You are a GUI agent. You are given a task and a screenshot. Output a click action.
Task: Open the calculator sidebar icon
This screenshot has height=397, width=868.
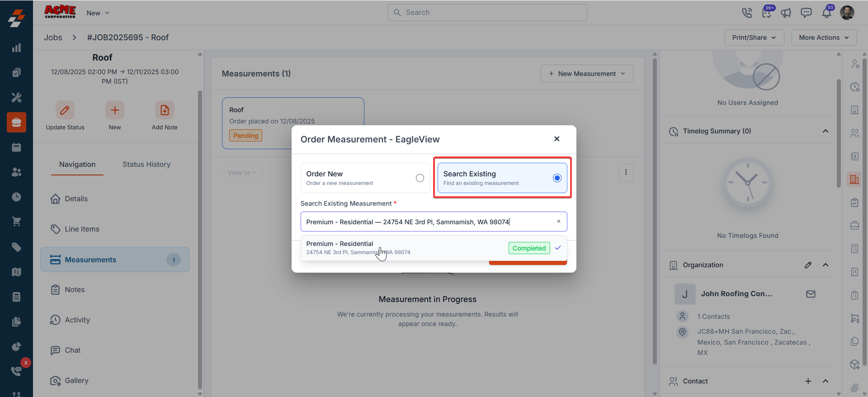click(16, 297)
